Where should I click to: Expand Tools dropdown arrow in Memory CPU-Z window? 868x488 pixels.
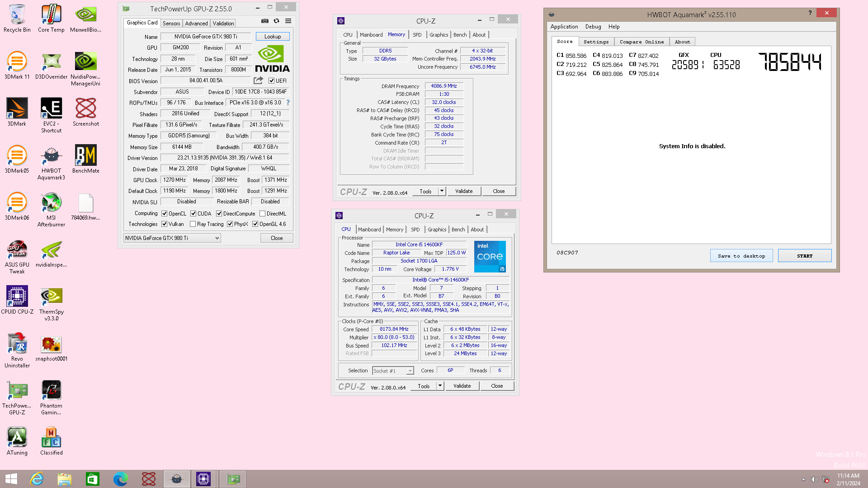click(442, 191)
